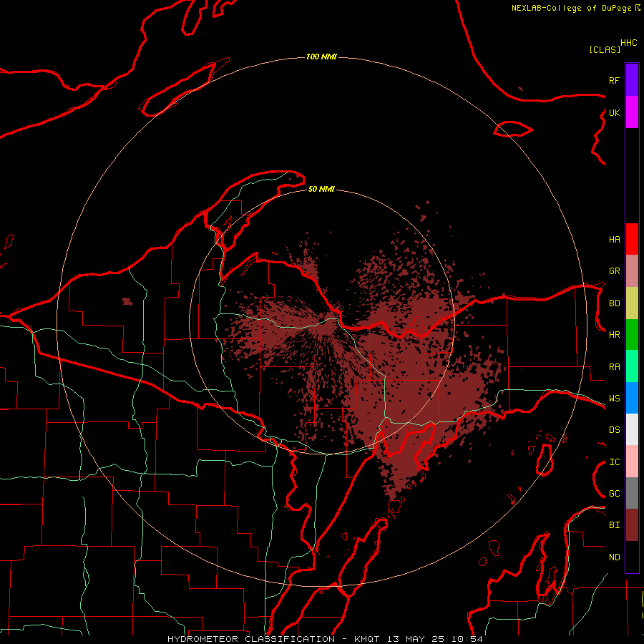Click the KMQT radar site identifier
This screenshot has width=644, height=644.
click(x=367, y=639)
